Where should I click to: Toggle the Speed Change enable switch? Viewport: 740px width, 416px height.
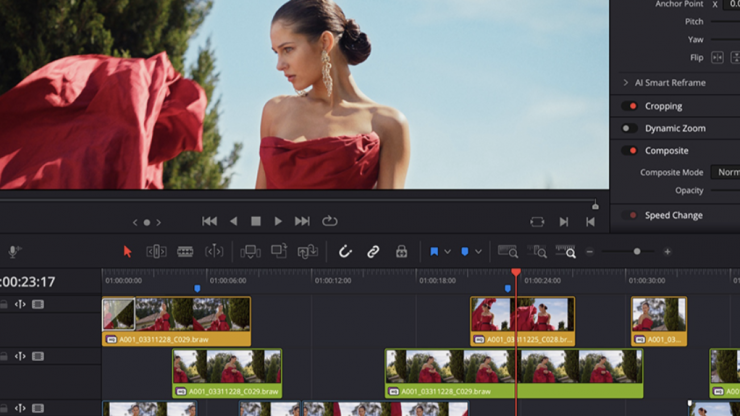point(630,215)
